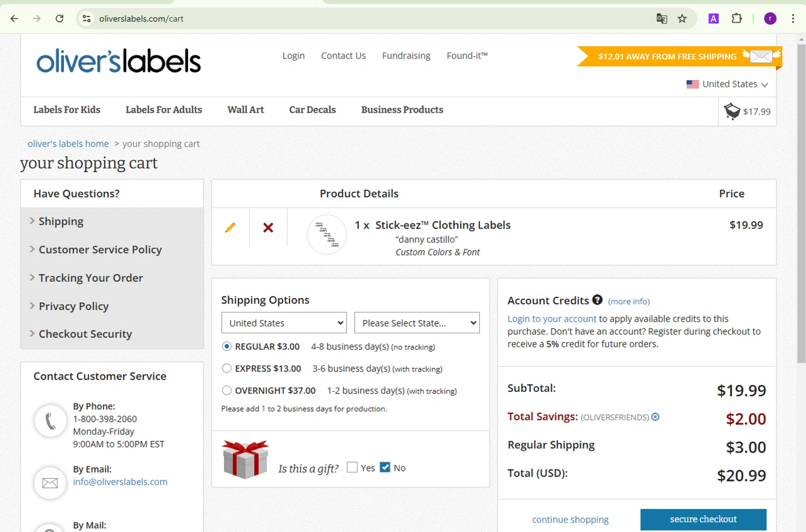Click the translate page icon
Screen dimensions: 806x532
pos(661,19)
